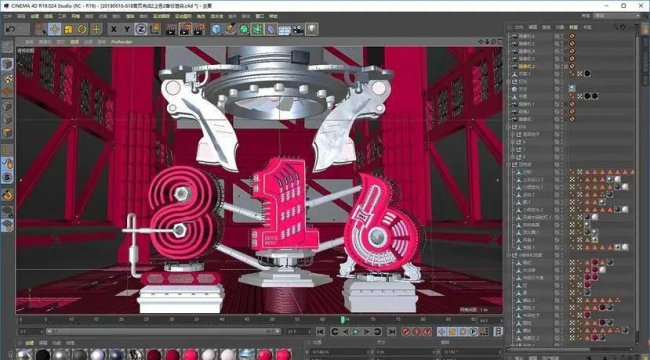Switch to Model mode in left sidebar
Viewport: 650px width, 360px height.
(7, 64)
